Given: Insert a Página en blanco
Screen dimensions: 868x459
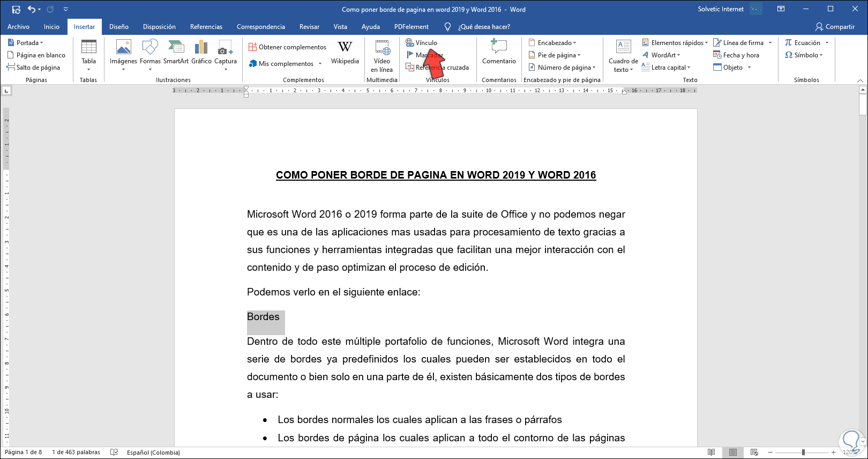Looking at the screenshot, I should point(36,55).
